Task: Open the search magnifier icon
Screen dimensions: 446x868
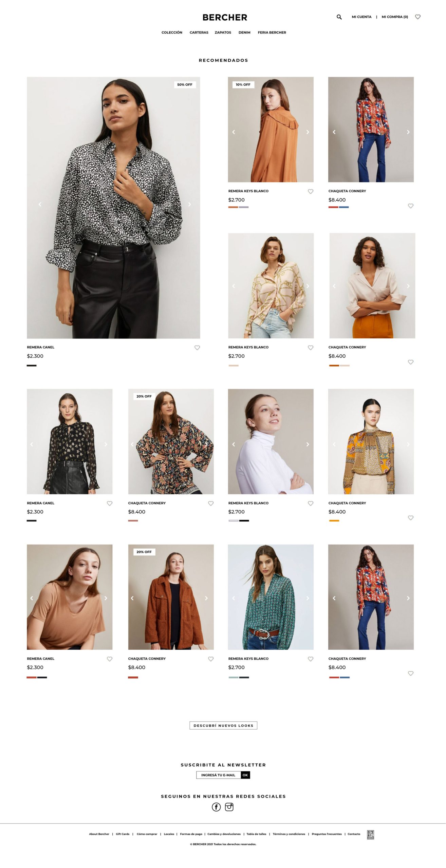Action: click(x=339, y=17)
